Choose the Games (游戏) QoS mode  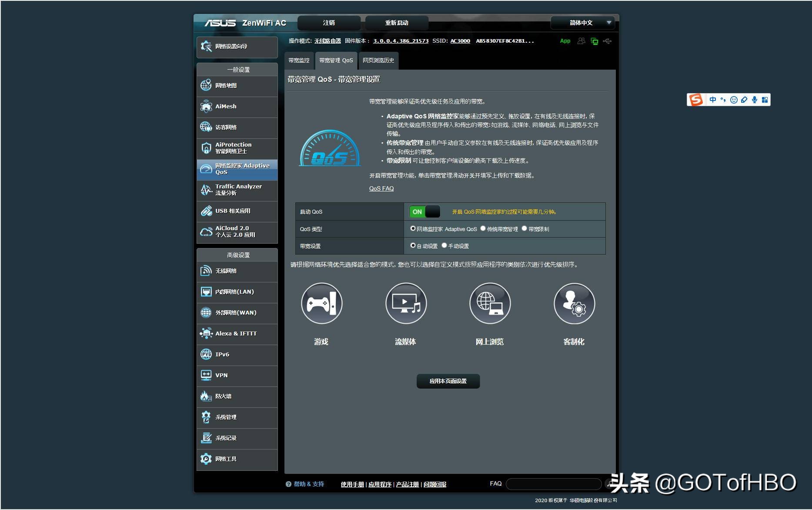(x=321, y=303)
